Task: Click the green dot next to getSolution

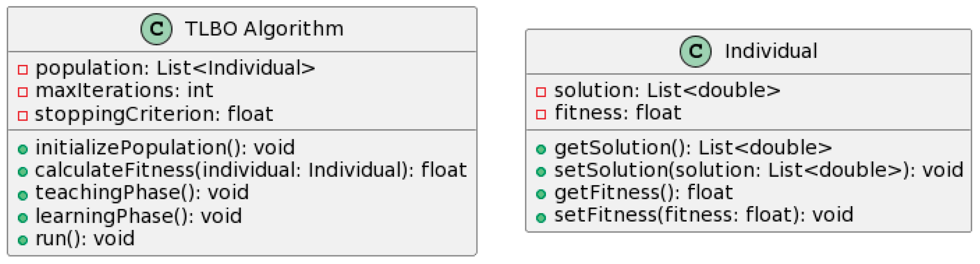Action: click(x=541, y=149)
